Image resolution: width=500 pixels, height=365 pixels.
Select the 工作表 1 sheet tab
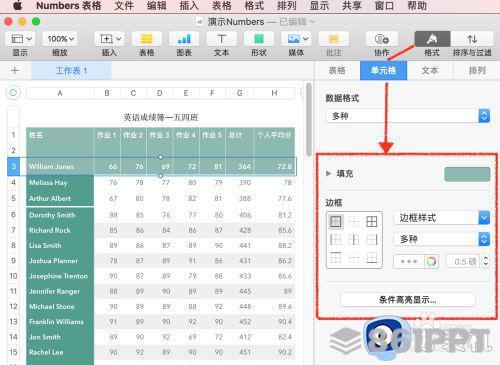[71, 71]
